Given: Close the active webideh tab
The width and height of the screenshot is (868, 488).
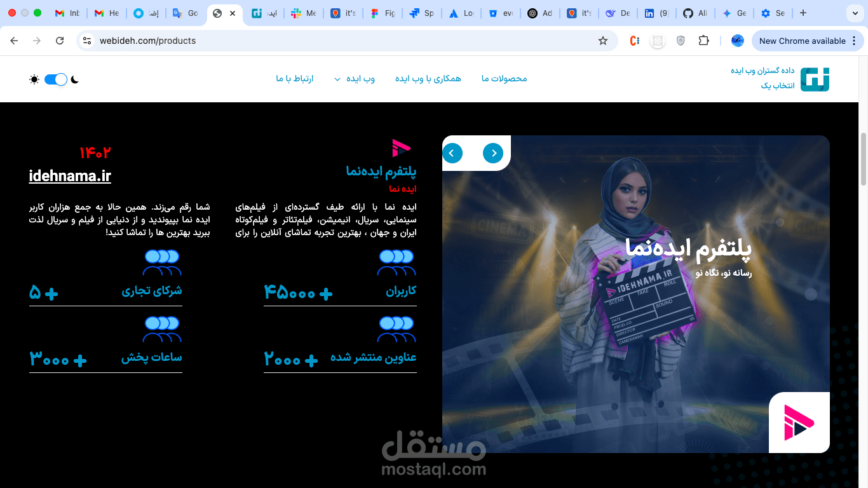Looking at the screenshot, I should click(x=233, y=13).
